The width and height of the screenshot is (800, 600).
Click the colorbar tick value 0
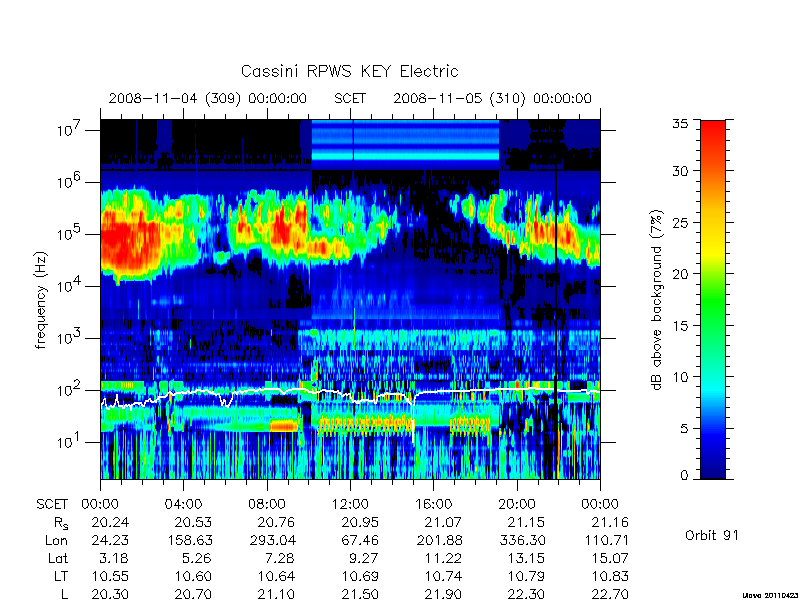[x=684, y=476]
